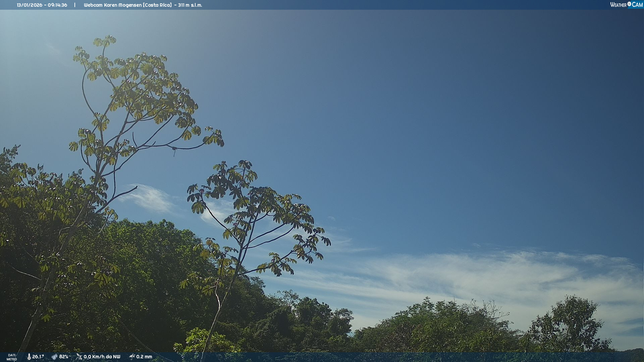Click the wind anemometer icon
Image resolution: width=644 pixels, height=362 pixels.
79,357
